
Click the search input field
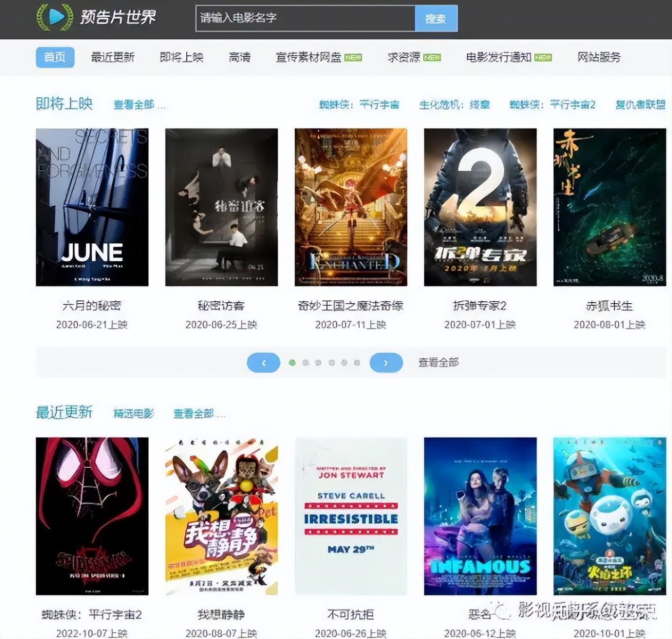[305, 18]
